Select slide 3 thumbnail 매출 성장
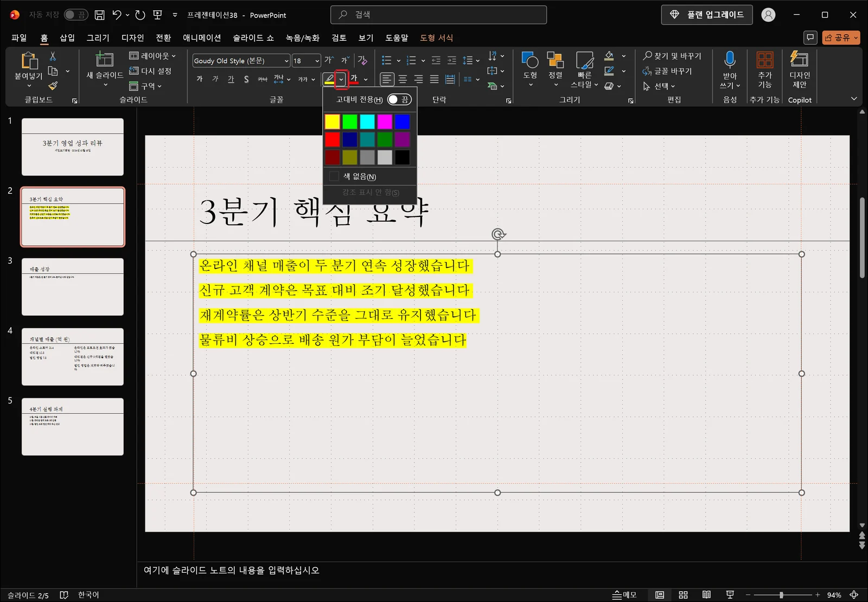 (73, 287)
